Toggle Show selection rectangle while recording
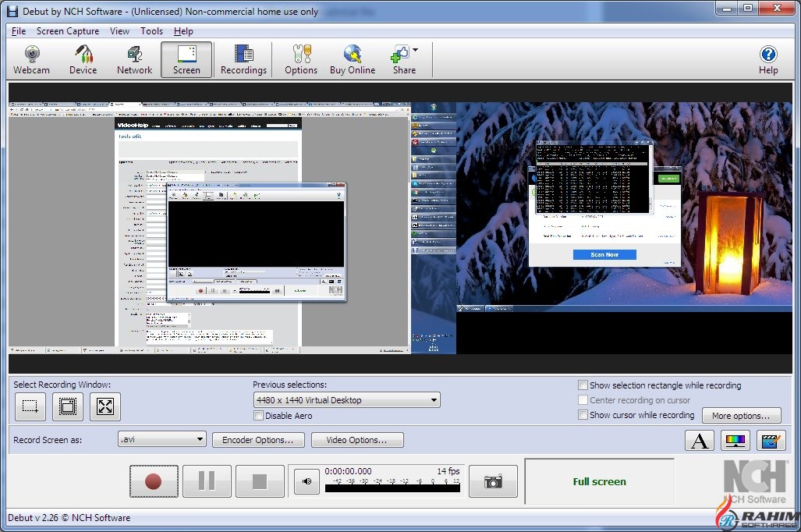 coord(583,385)
